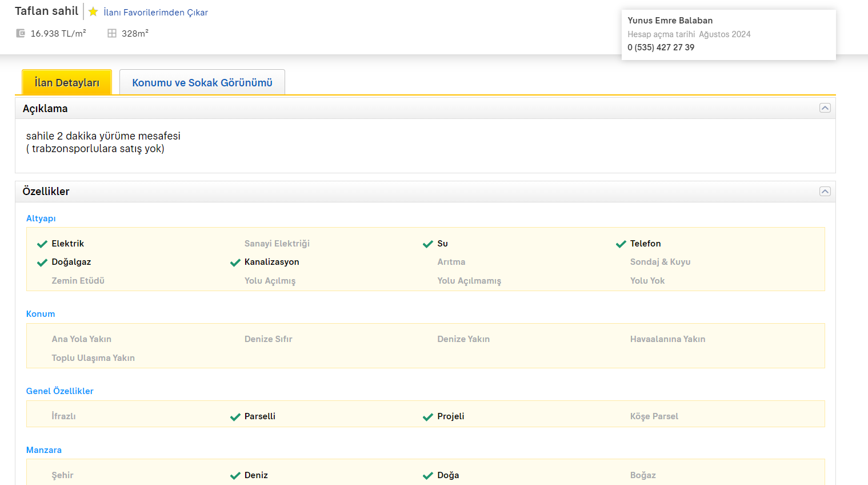Click the price per square meter icon
The width and height of the screenshot is (868, 485).
[21, 33]
